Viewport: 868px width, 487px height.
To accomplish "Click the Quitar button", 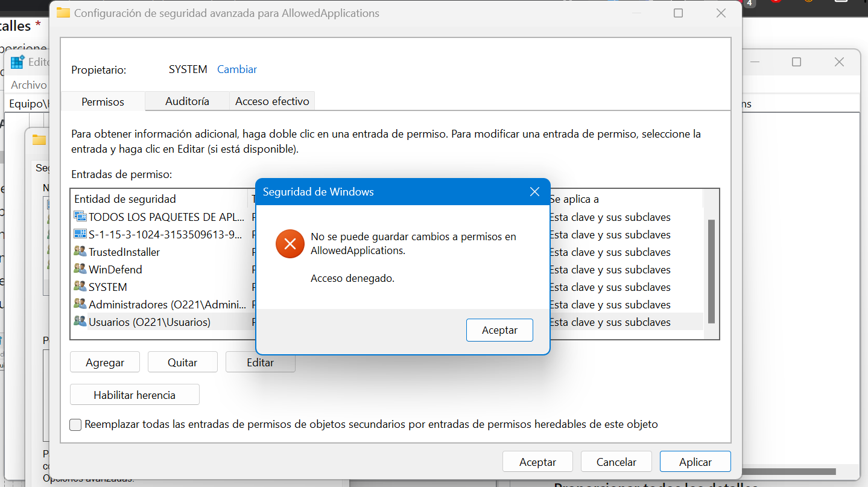I will [x=182, y=362].
